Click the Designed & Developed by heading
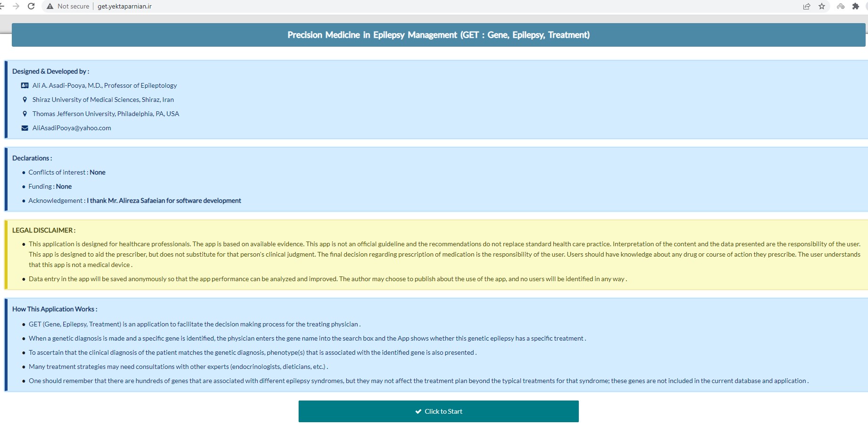Image resolution: width=868 pixels, height=434 pixels. (x=50, y=71)
